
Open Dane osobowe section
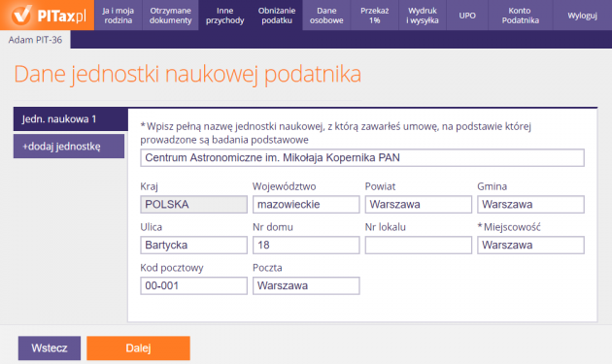pos(326,16)
